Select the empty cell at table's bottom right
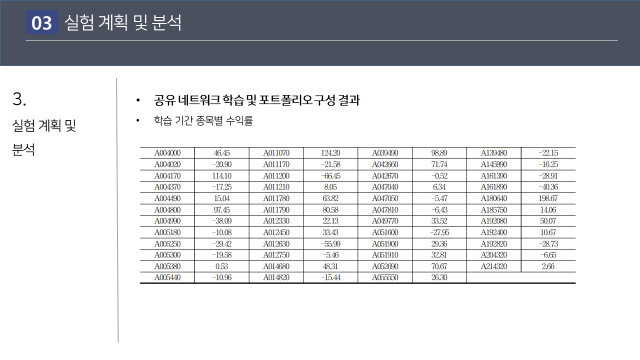The image size is (640, 360). pos(521,278)
